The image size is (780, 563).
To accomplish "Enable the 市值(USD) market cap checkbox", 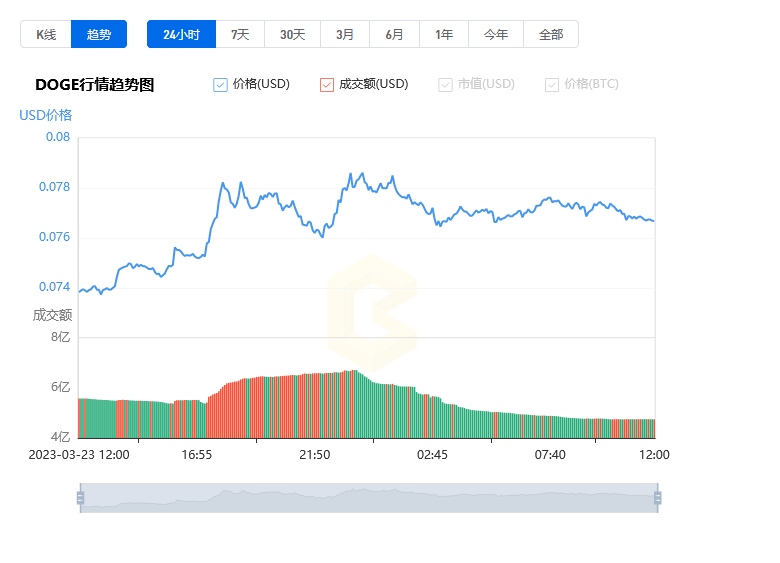I will (x=446, y=85).
